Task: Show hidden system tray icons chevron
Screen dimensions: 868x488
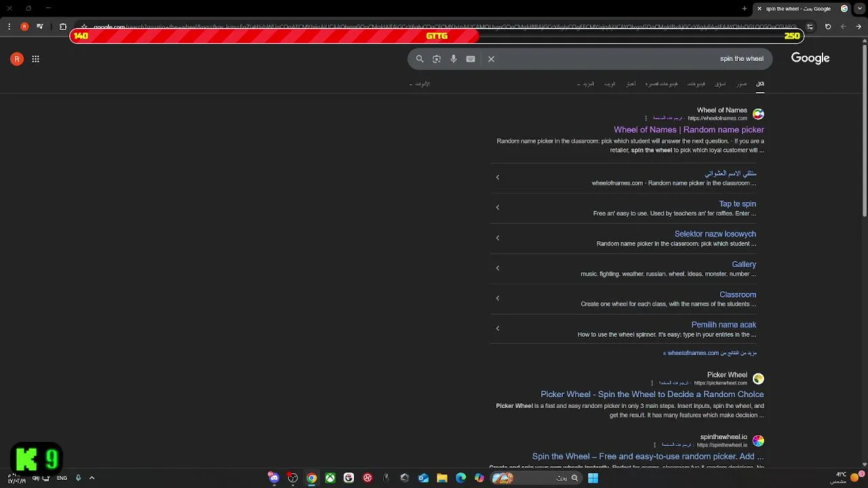Action: (92, 478)
